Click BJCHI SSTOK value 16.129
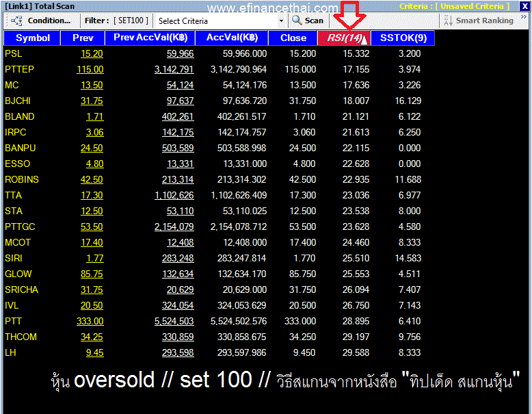The width and height of the screenshot is (532, 414). (x=408, y=101)
